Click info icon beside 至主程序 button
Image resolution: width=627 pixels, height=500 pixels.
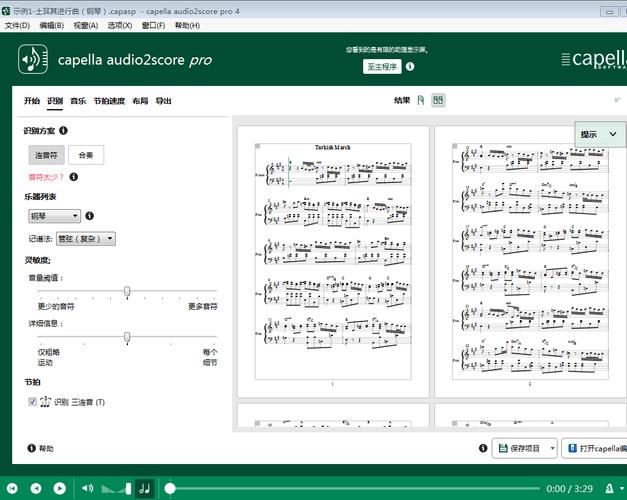(x=410, y=66)
